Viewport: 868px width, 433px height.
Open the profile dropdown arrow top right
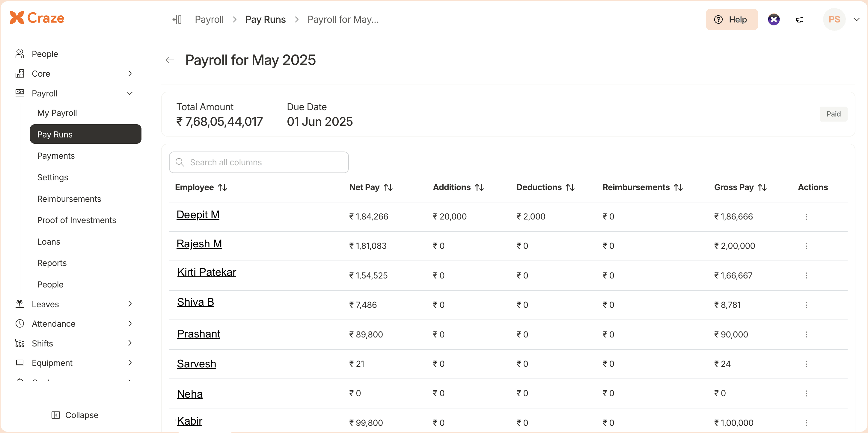[x=856, y=19]
